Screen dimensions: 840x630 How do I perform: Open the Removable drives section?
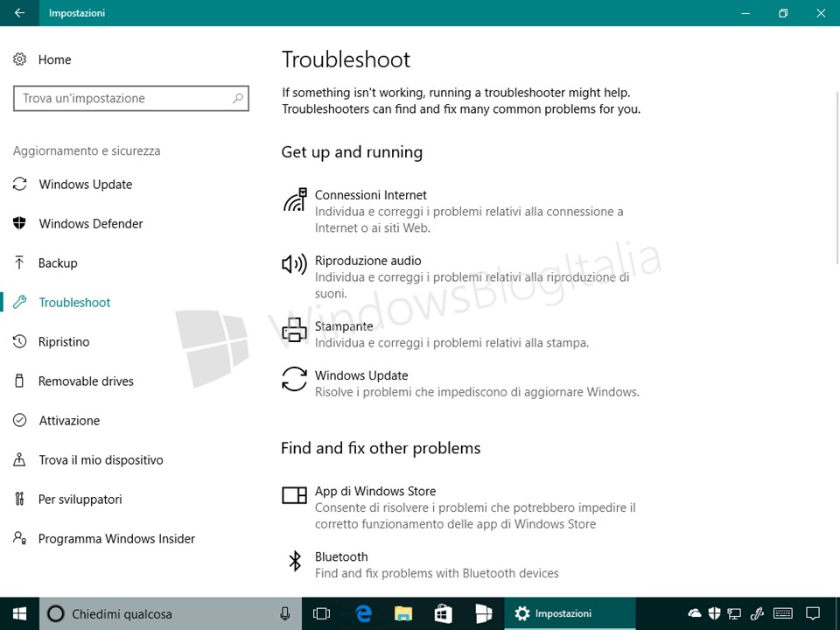click(x=86, y=381)
